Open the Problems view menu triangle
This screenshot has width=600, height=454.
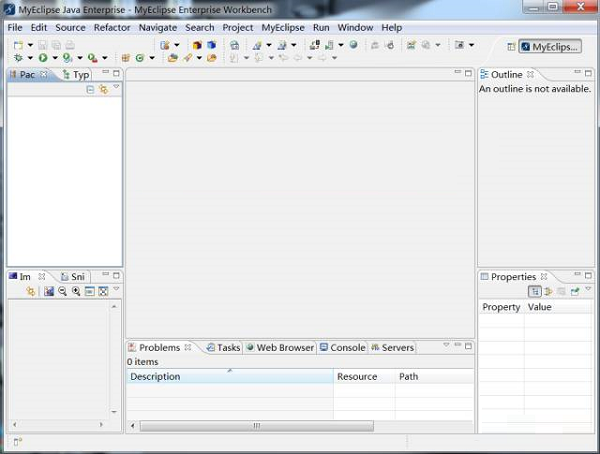446,345
